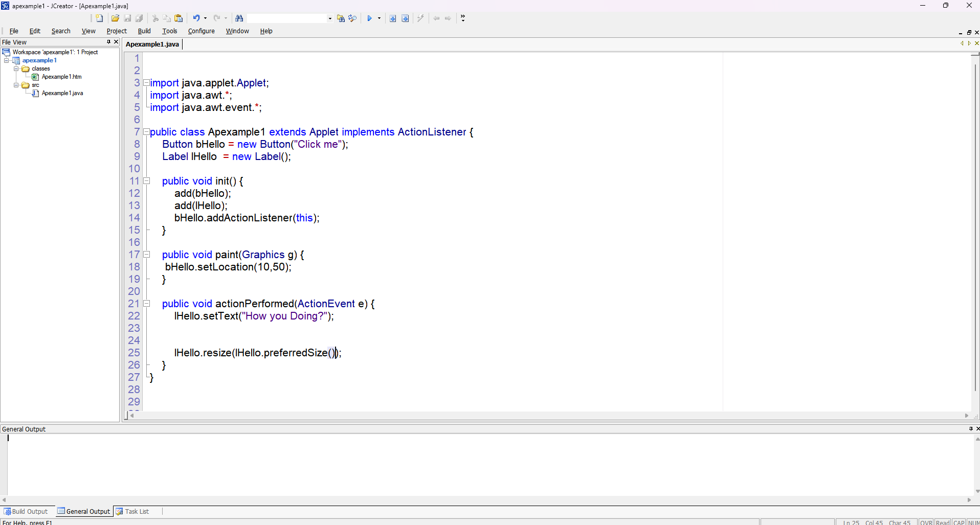Open the Build menu
The width and height of the screenshot is (980, 525).
(144, 31)
